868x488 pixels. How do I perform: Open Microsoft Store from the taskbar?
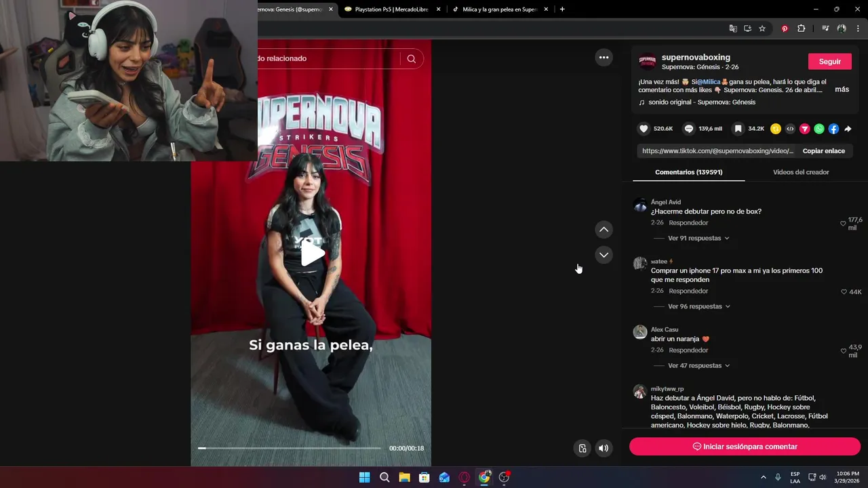425,477
